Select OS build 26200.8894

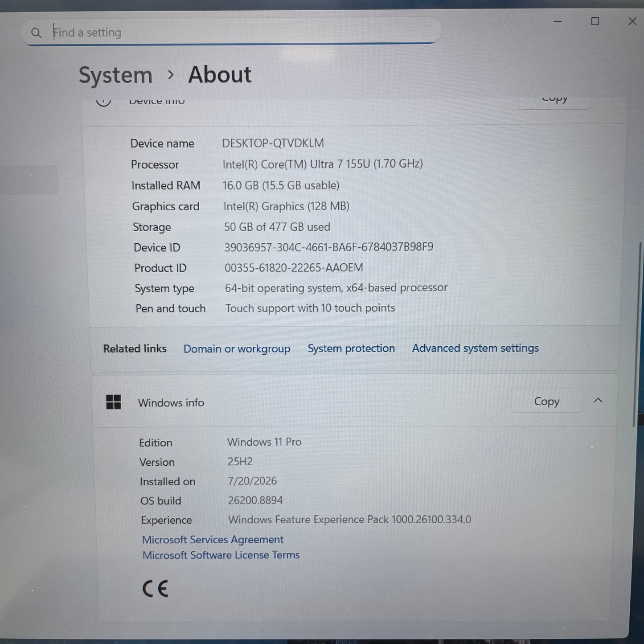click(255, 500)
